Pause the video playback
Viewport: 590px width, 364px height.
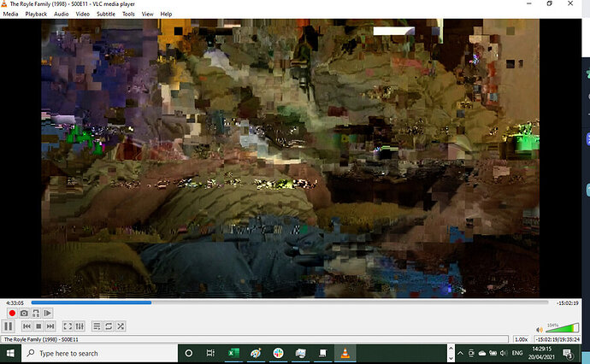click(x=9, y=326)
